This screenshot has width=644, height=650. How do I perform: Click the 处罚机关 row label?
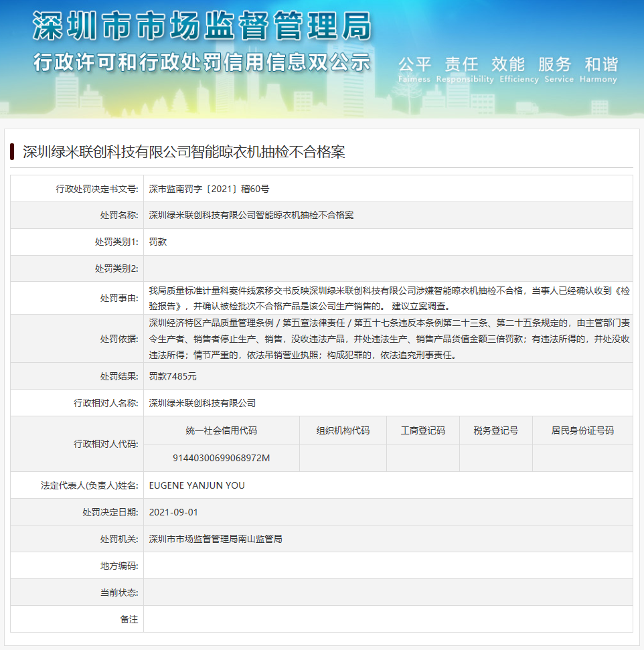(119, 539)
